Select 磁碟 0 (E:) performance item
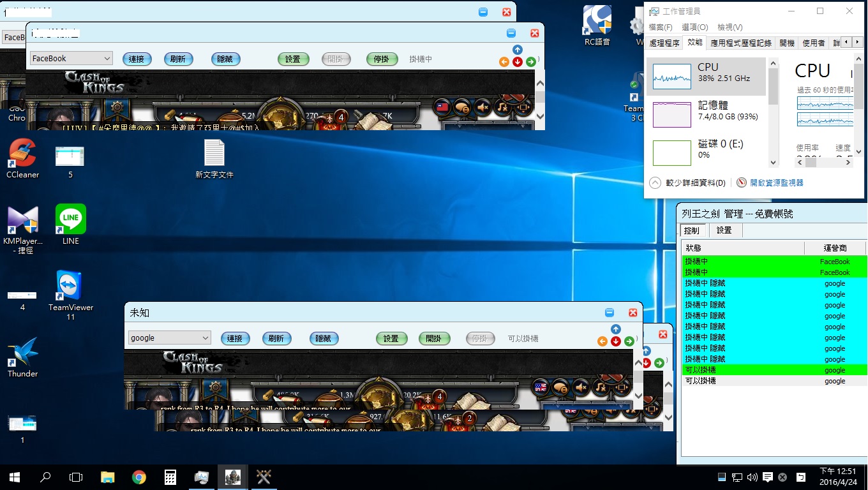The image size is (868, 490). (706, 153)
